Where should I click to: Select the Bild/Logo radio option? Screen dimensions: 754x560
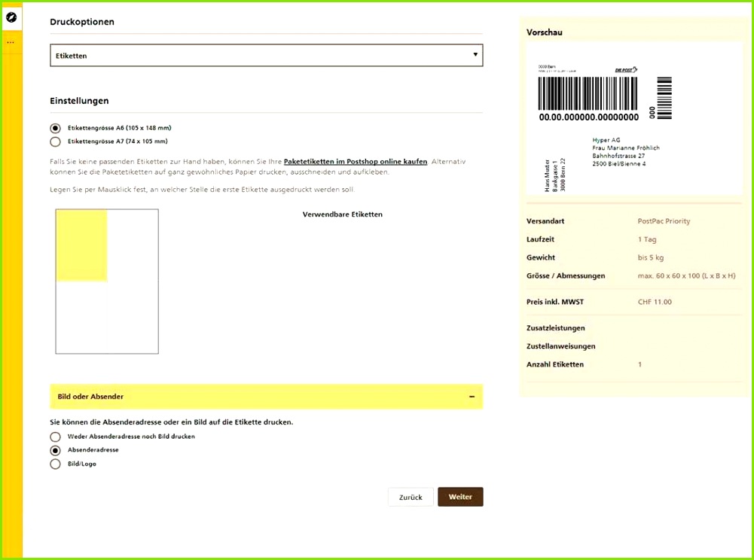[x=55, y=464]
